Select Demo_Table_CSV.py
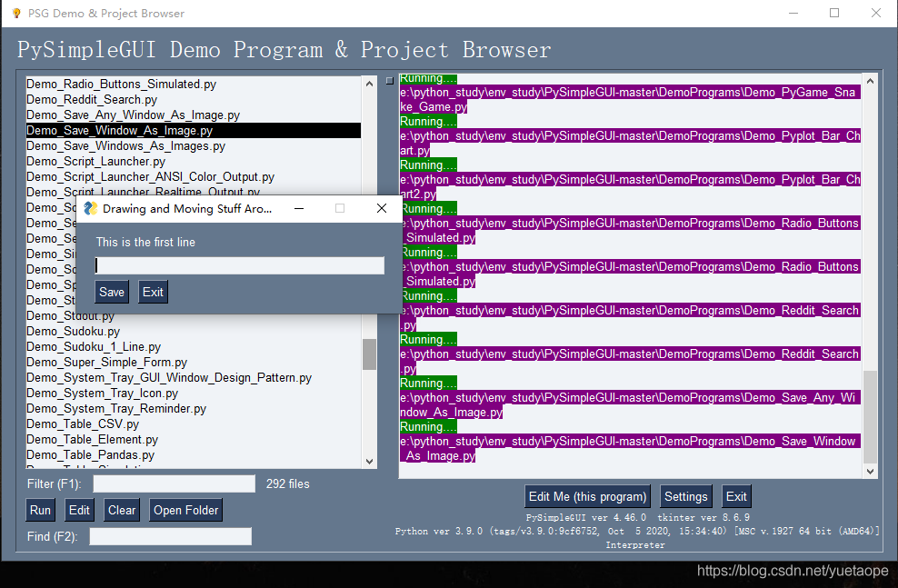Viewport: 898px width, 588px height. click(194, 424)
